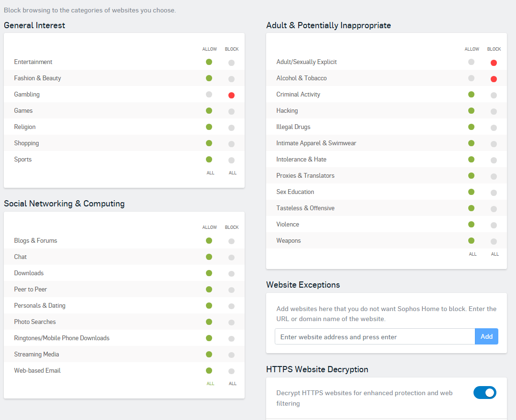The height and width of the screenshot is (420, 516).
Task: Block the Games category
Action: tap(231, 111)
